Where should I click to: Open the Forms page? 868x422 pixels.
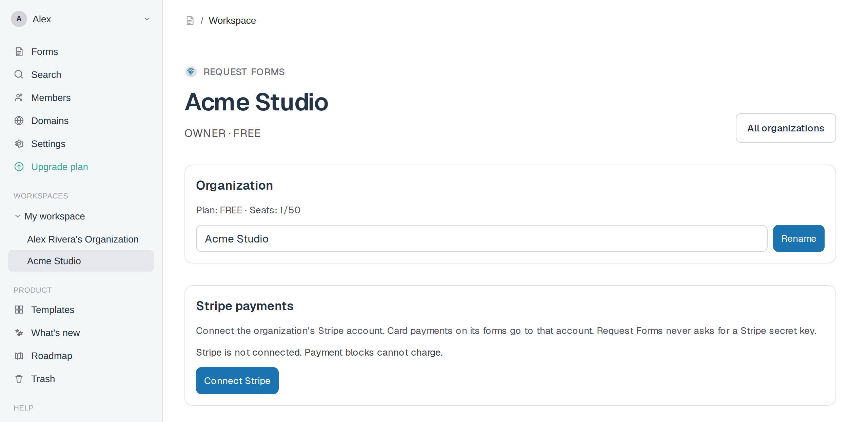[81, 51]
